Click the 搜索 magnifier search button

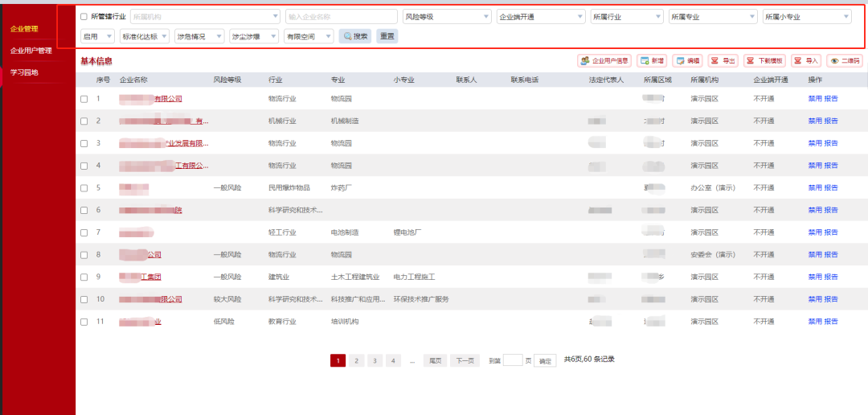[x=355, y=36]
